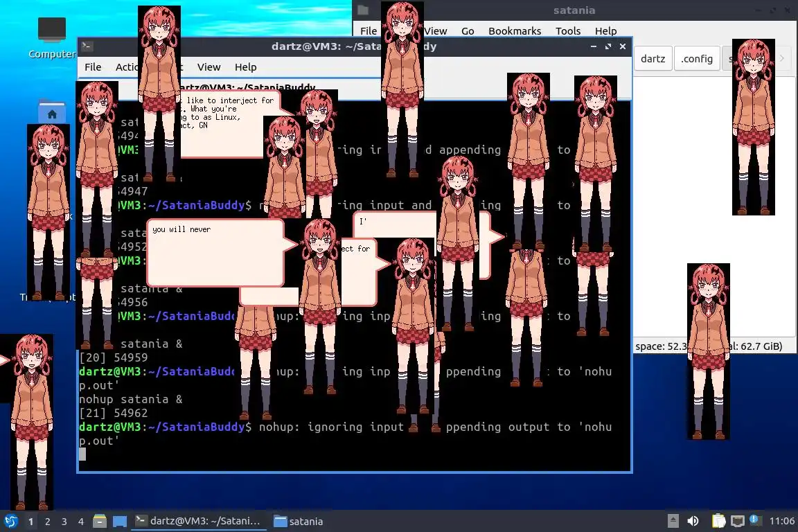Screen dimensions: 798x532
Task: Switch to virtual desktop 1
Action: tap(31, 522)
